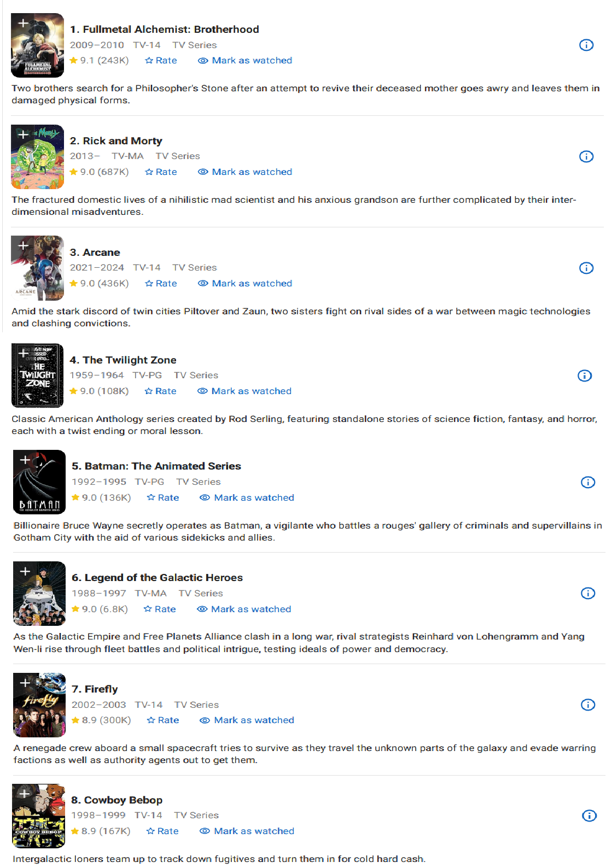Open info icon for Fullmetal Alchemist: Brotherhood
The image size is (606, 868).
[x=586, y=45]
